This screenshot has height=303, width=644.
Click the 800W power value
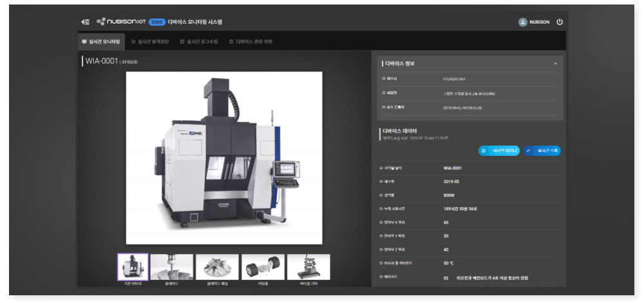pyautogui.click(x=450, y=195)
